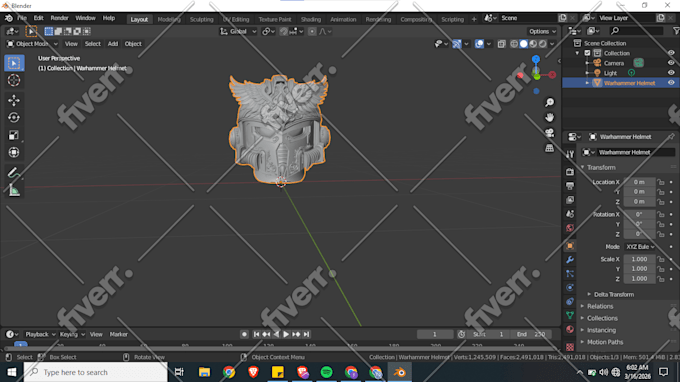Viewport: 680px width, 382px height.
Task: Open World properties tab
Action: click(570, 228)
